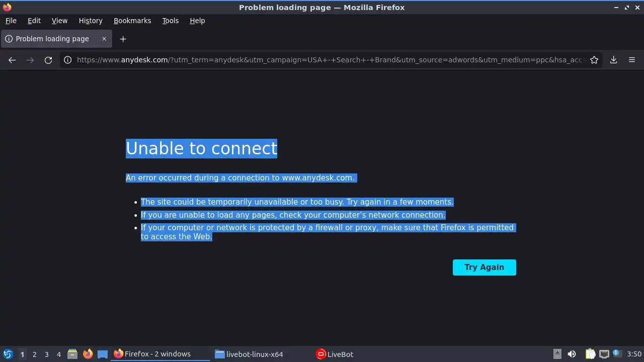Click the temporarily unavailable bullet text
The width and height of the screenshot is (644, 362).
point(297,202)
